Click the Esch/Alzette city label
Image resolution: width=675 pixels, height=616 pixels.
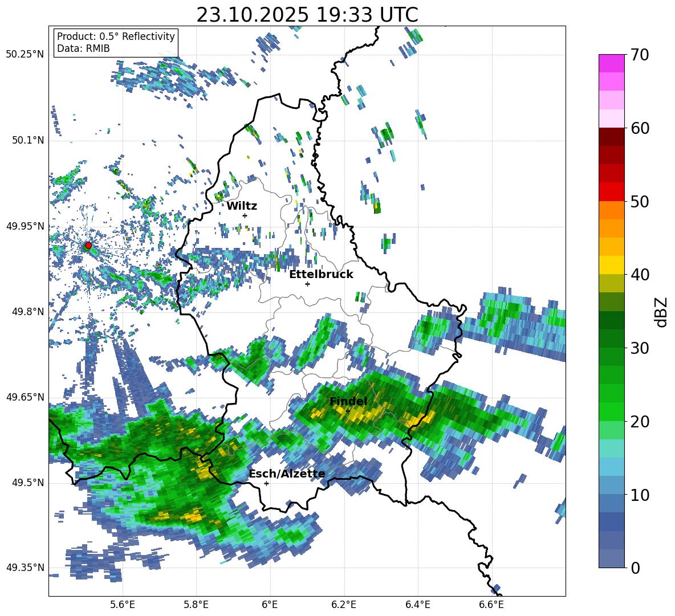click(287, 474)
